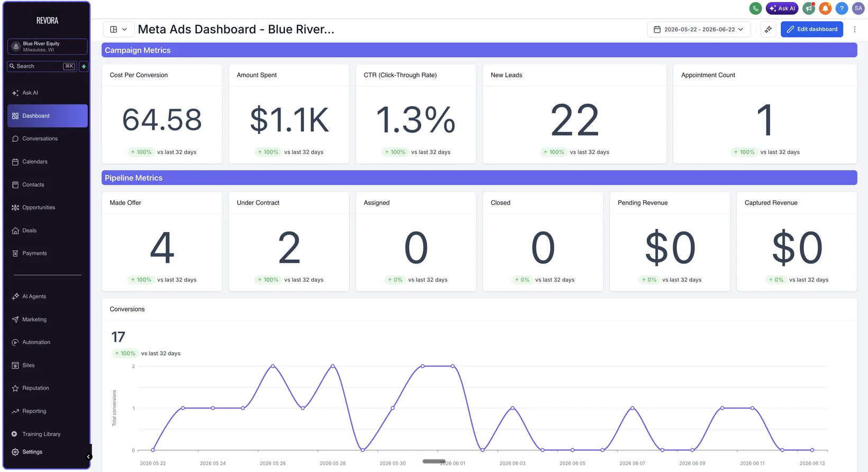Open the orange notifications bell
The image size is (868, 472).
(825, 8)
